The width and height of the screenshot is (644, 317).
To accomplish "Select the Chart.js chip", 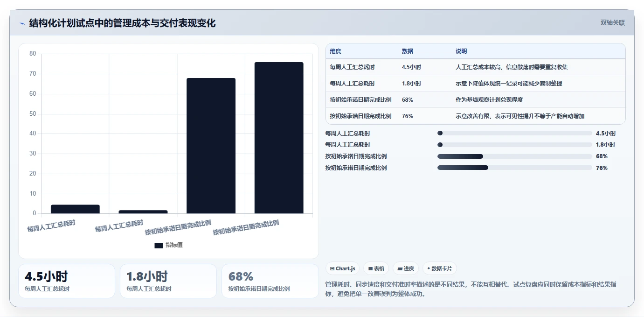I will (342, 268).
